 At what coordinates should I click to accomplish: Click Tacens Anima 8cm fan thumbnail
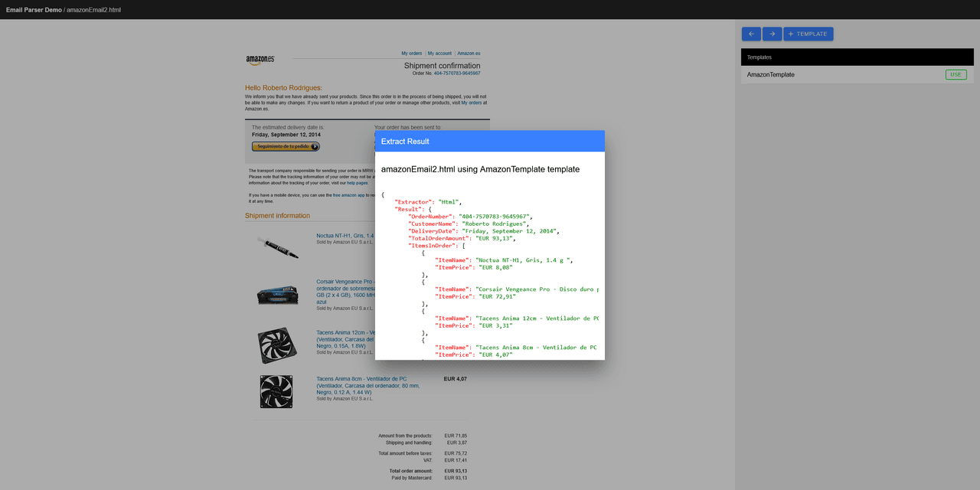point(276,391)
